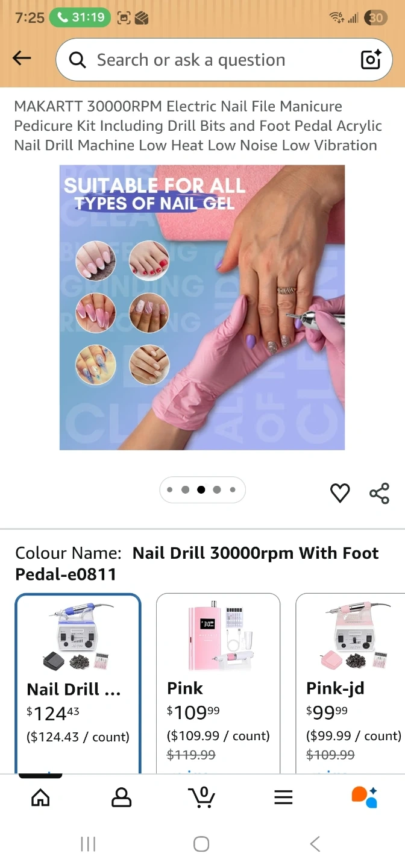Add product to wishlist heart icon
405x868 pixels.
tap(340, 493)
